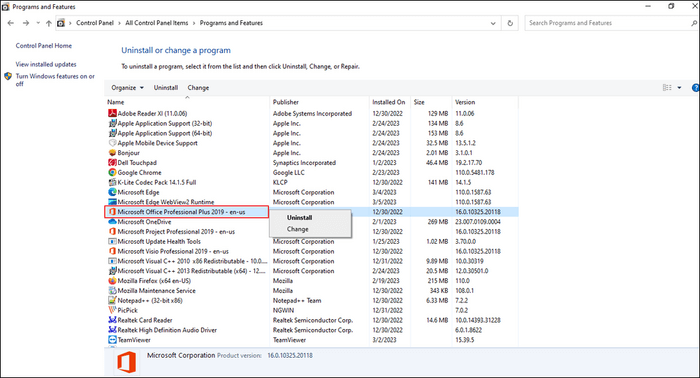Image resolution: width=700 pixels, height=378 pixels.
Task: Open recent locations dropdown arrow
Action: pyautogui.click(x=38, y=23)
